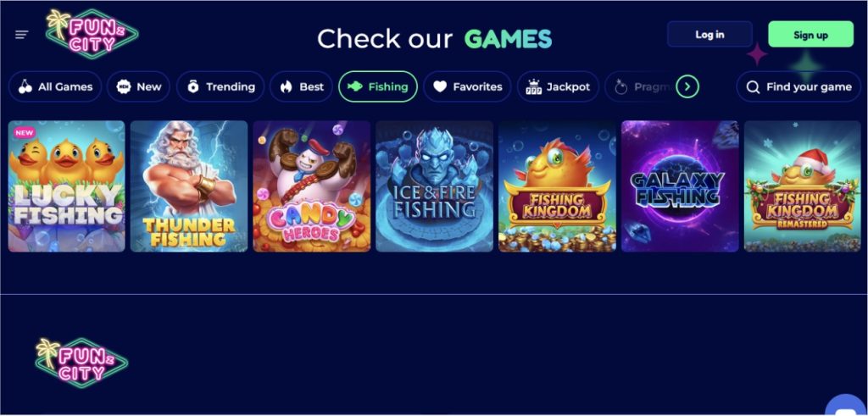Switch to the Fishing category tab
Viewport: 868px width, 416px height.
(378, 87)
